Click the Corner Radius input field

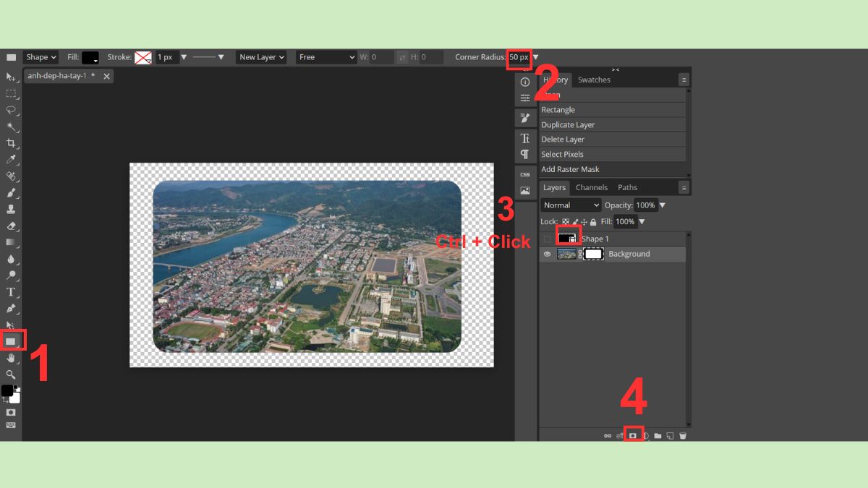click(519, 57)
